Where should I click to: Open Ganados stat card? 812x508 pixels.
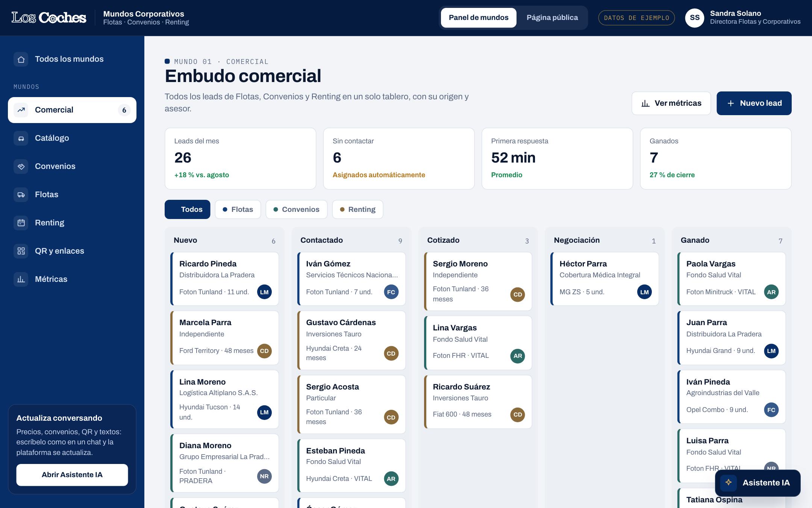point(716,159)
